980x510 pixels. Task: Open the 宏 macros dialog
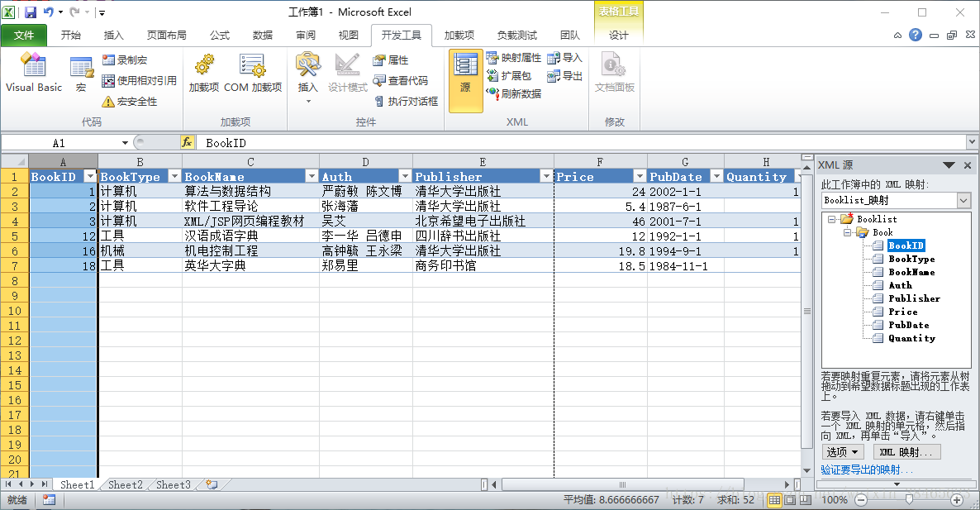coord(81,73)
